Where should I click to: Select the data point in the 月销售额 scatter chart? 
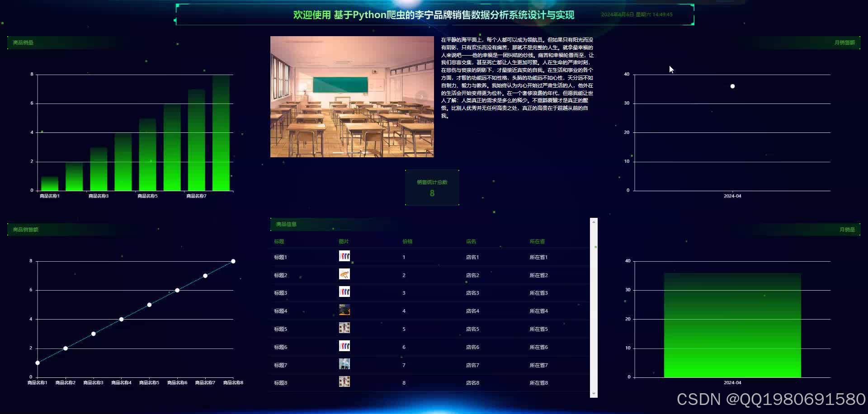732,86
